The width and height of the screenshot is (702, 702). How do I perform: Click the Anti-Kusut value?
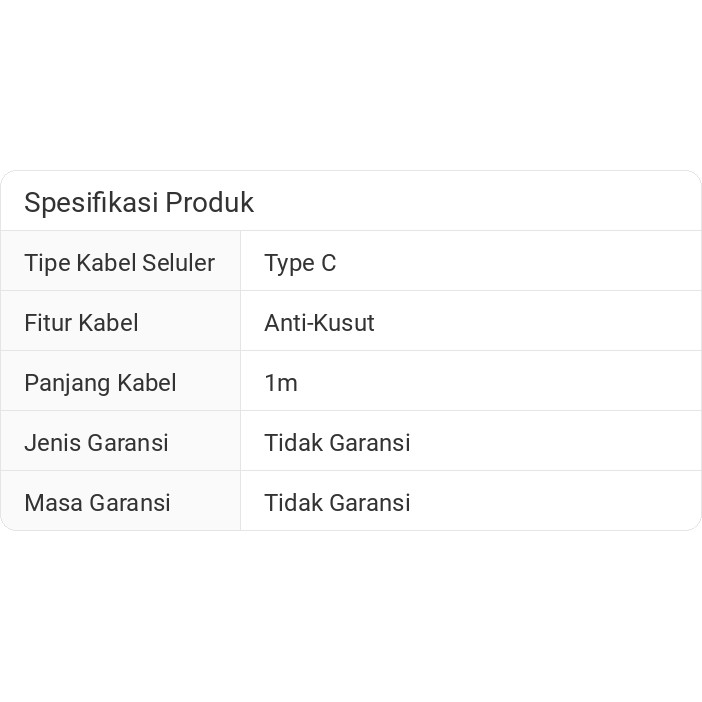(319, 323)
